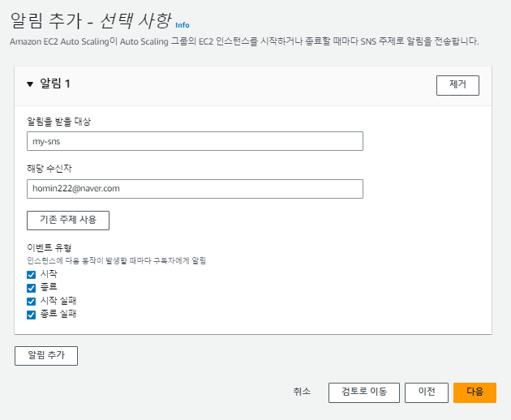Click the 종료 실패 label text

58,314
